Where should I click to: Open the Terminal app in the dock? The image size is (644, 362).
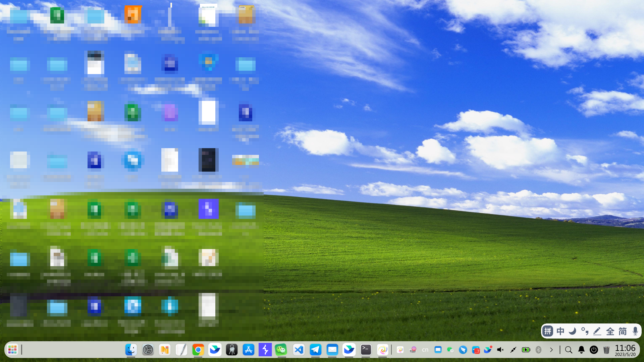[366, 350]
